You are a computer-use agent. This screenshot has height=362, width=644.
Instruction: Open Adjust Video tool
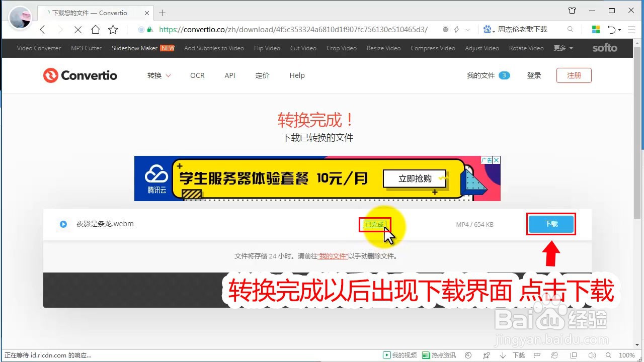click(x=482, y=48)
